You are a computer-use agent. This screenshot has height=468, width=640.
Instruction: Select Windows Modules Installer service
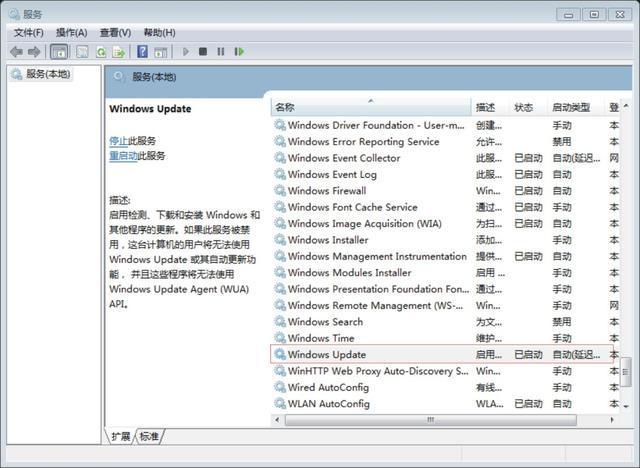coord(446,273)
